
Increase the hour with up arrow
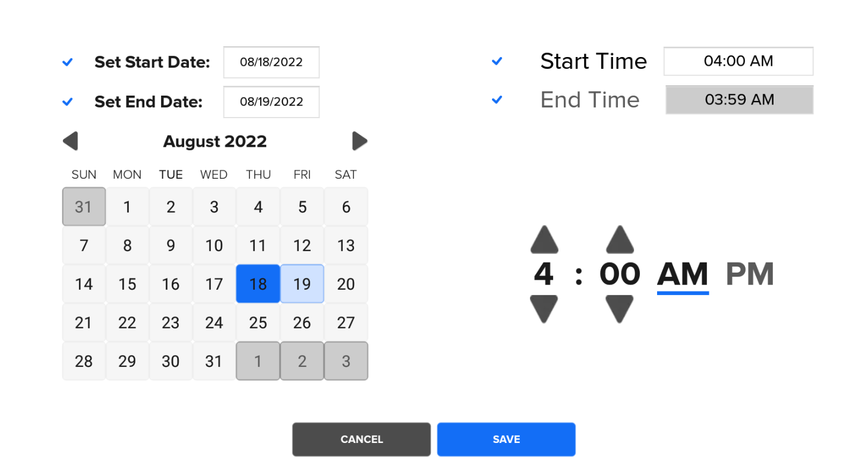(544, 240)
